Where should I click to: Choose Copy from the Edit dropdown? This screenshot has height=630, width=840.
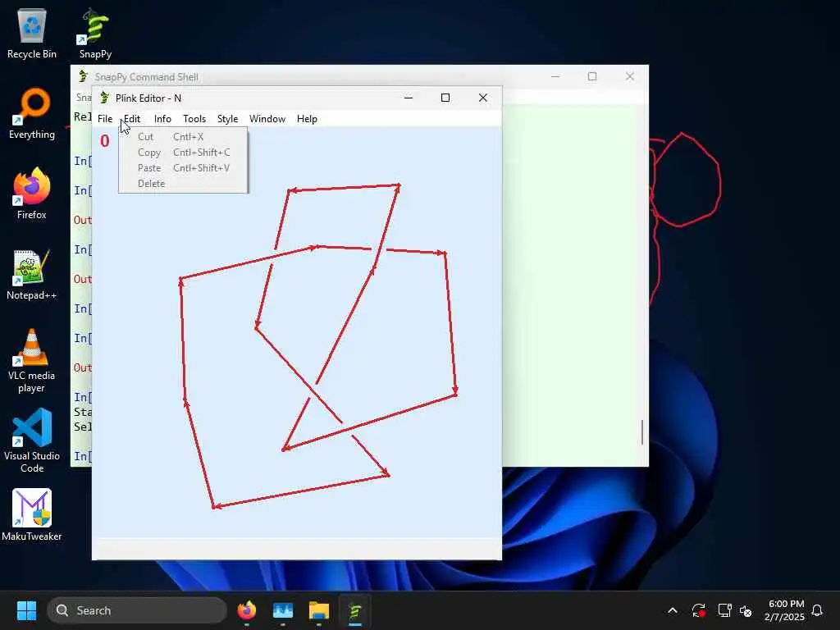point(183,152)
